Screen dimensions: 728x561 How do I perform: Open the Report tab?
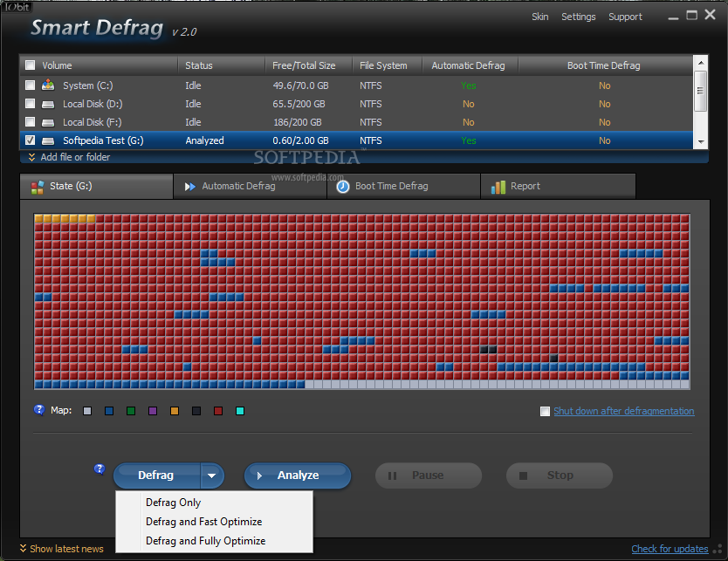coord(558,187)
